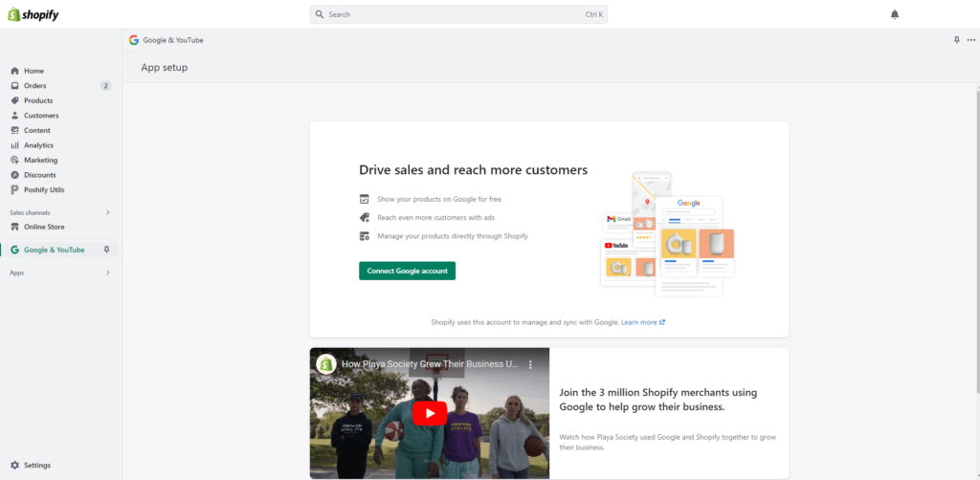Click the Orders inbox icon

coord(15,86)
